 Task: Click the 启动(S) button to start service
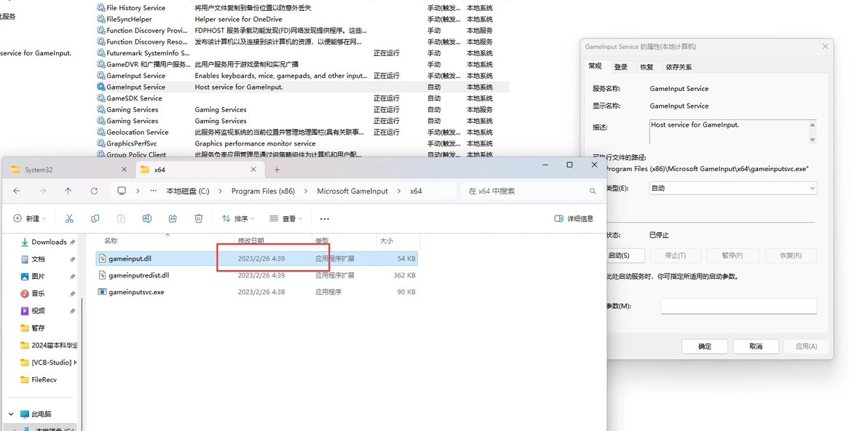[x=618, y=256]
